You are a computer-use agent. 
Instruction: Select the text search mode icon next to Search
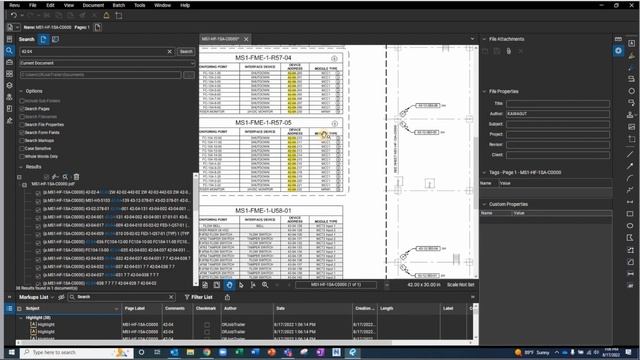pyautogui.click(x=43, y=39)
